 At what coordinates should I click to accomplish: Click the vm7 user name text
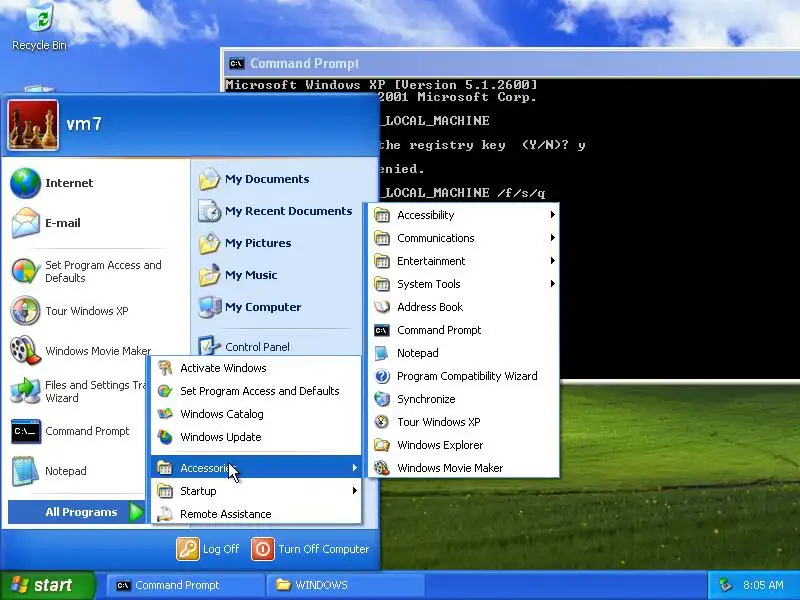84,124
